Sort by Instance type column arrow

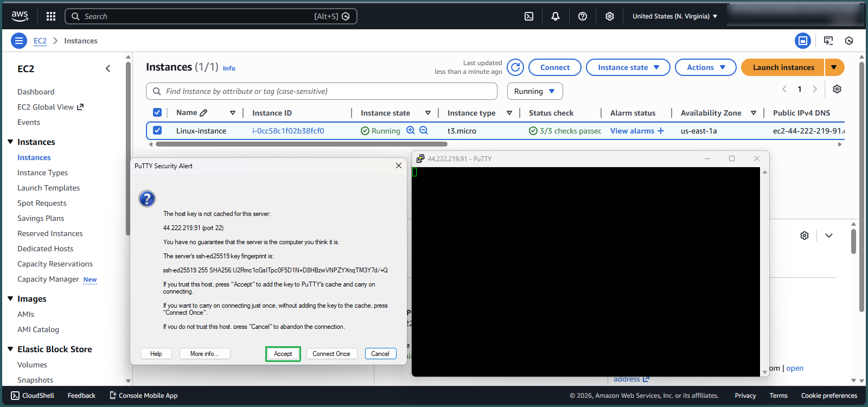tap(509, 113)
